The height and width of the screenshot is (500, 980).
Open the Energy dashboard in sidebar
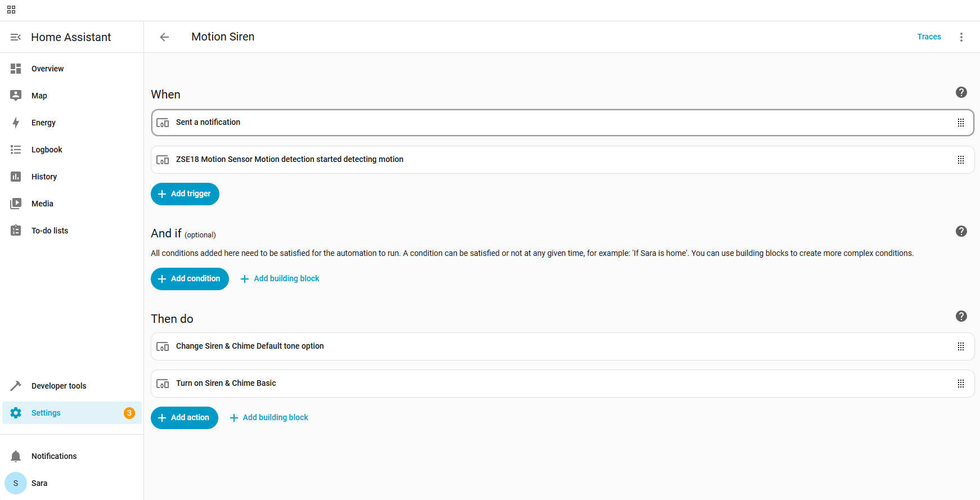[43, 123]
